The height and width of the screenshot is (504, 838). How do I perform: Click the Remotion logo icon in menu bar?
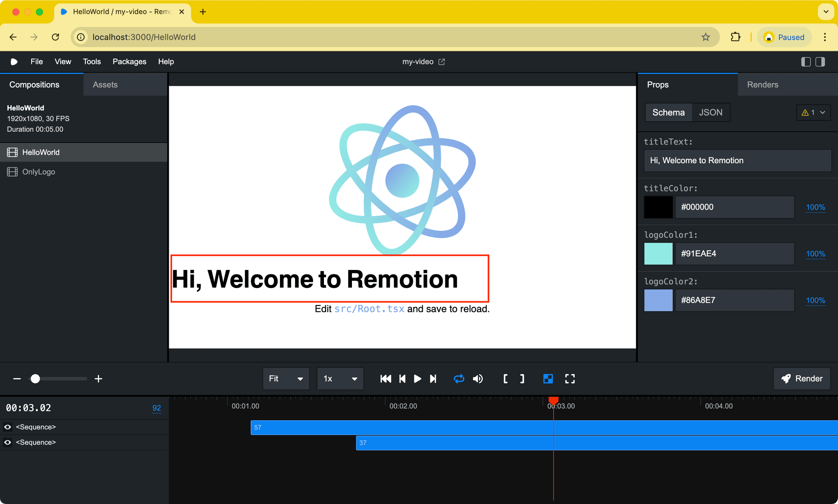(x=14, y=62)
